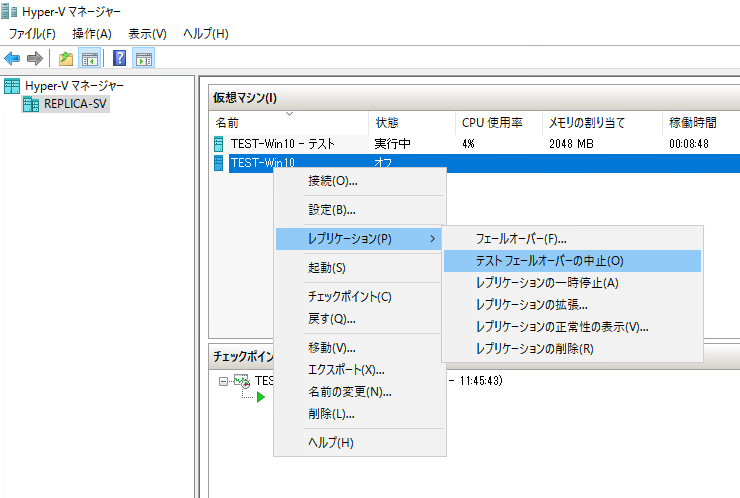Toggle sort arrow above 名前 column

(x=289, y=114)
